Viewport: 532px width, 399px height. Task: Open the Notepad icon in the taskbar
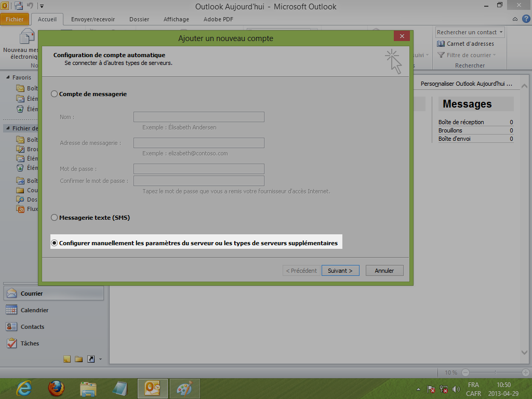click(120, 389)
